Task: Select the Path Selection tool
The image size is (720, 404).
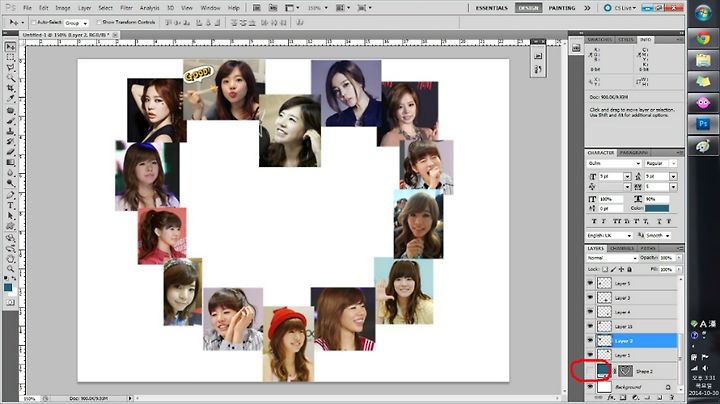Action: click(10, 216)
